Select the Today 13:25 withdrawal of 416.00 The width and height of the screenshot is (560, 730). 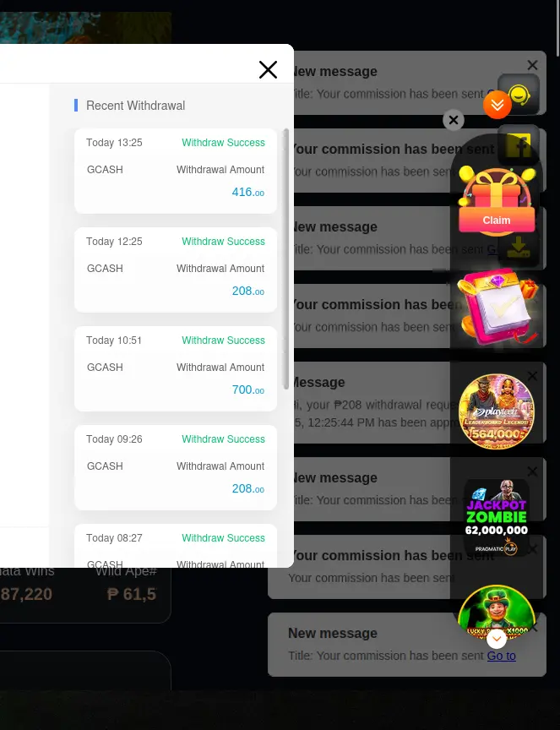click(176, 171)
